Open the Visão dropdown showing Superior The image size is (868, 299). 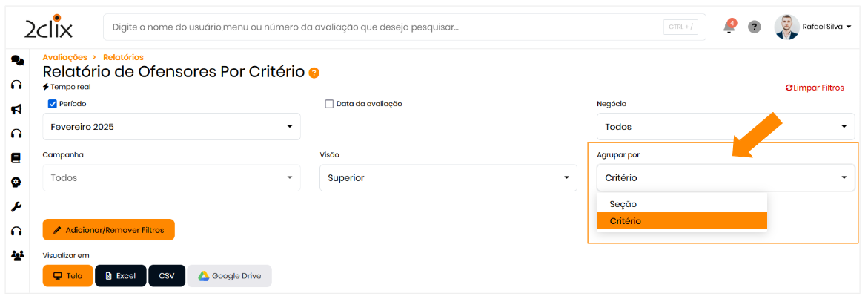(448, 178)
